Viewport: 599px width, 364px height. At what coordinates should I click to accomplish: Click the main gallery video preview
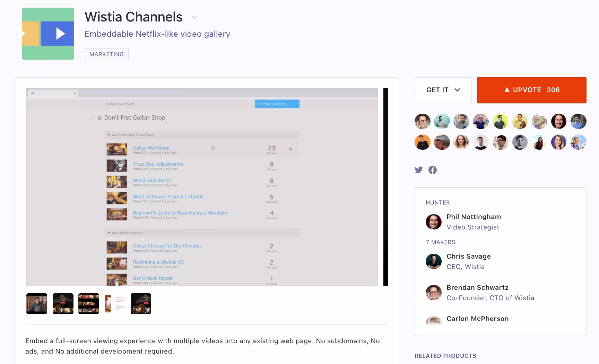click(202, 187)
